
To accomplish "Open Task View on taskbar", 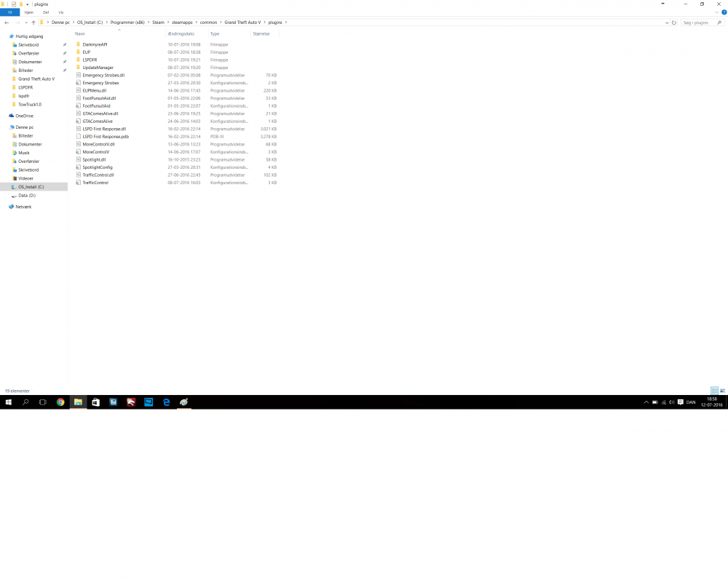I will 43,402.
